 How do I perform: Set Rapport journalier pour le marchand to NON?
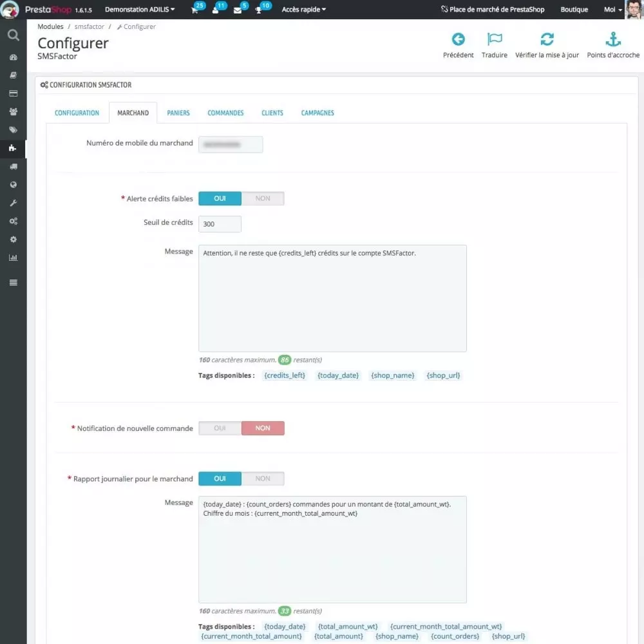263,478
